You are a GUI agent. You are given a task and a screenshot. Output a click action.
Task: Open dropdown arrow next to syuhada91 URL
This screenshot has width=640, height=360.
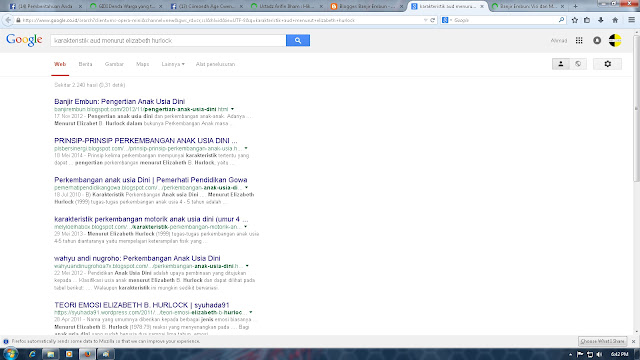coord(251,312)
